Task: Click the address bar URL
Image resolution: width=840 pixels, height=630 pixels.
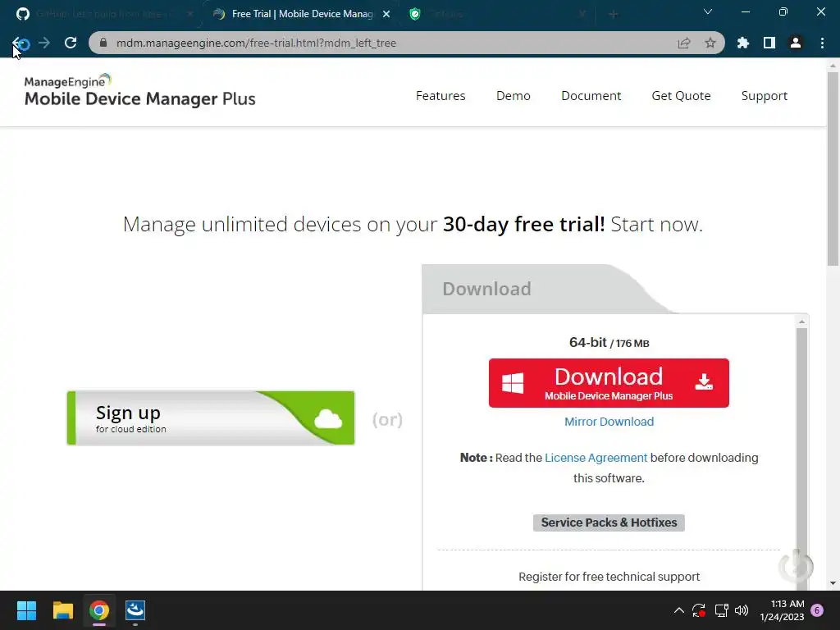Action: pos(256,43)
